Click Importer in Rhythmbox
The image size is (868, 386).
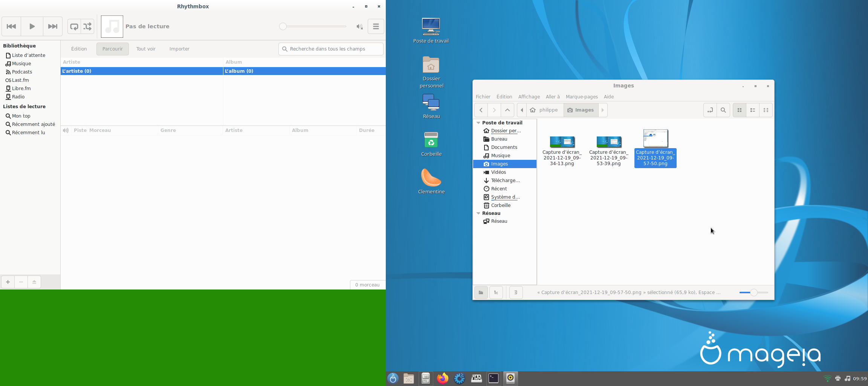(179, 49)
